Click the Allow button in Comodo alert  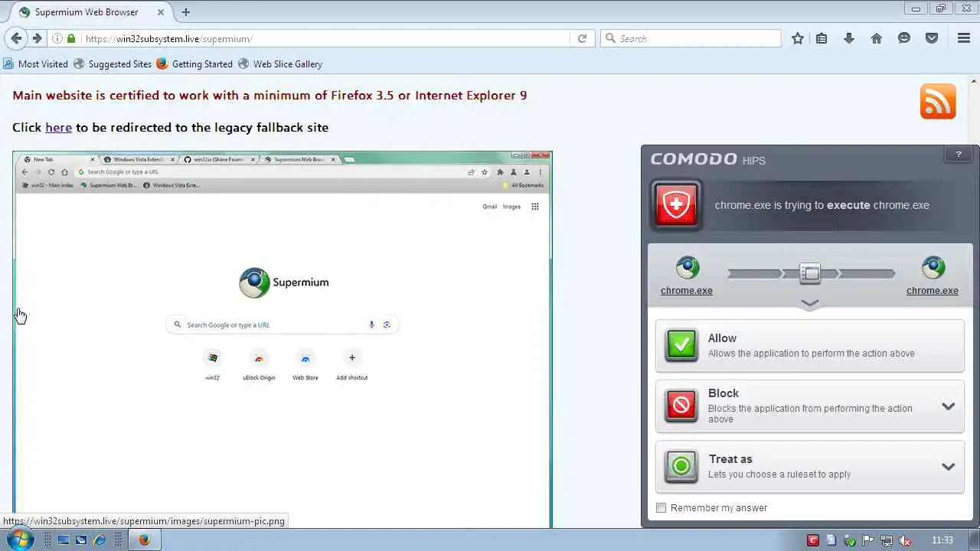point(810,346)
